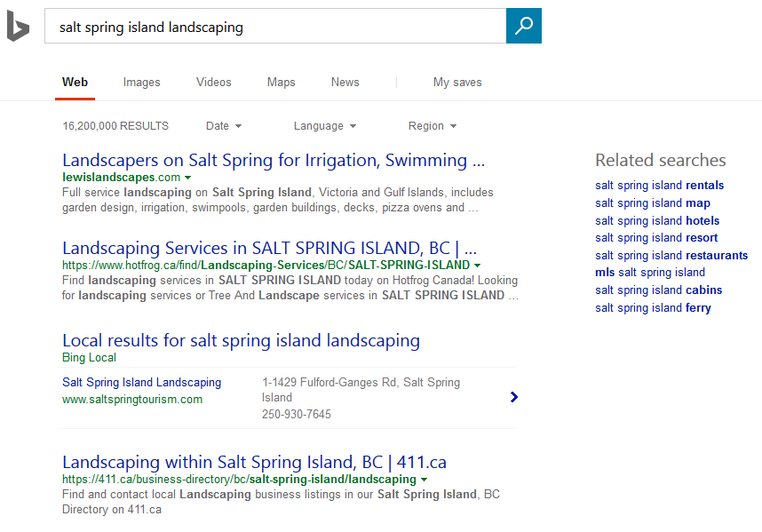Click the arrow next to local result
This screenshot has width=762, height=532.
(514, 397)
